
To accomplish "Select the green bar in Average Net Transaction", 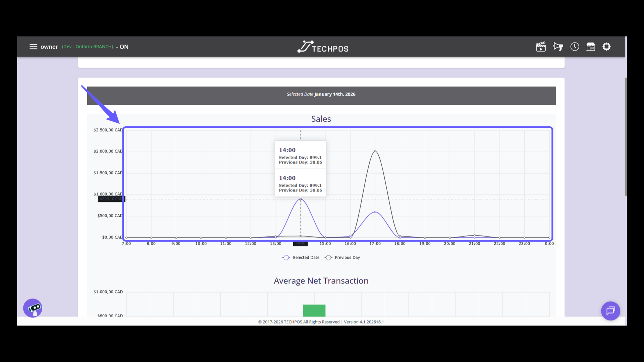I will (314, 310).
